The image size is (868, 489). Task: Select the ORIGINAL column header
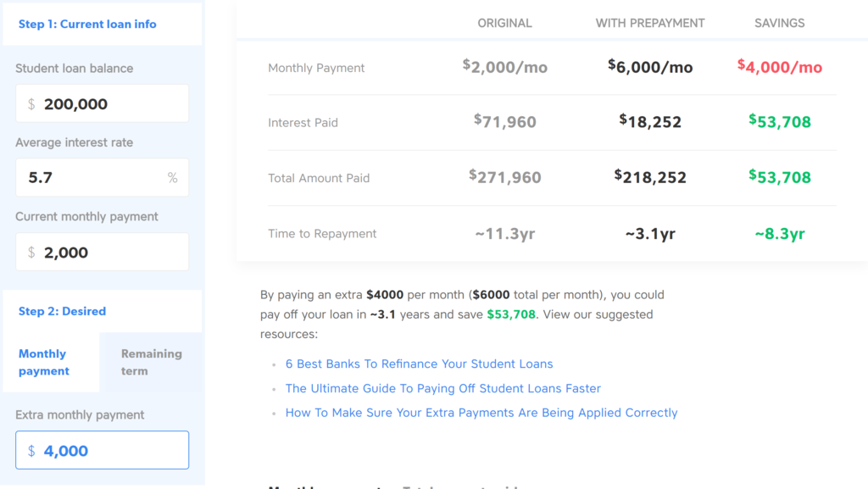[505, 23]
